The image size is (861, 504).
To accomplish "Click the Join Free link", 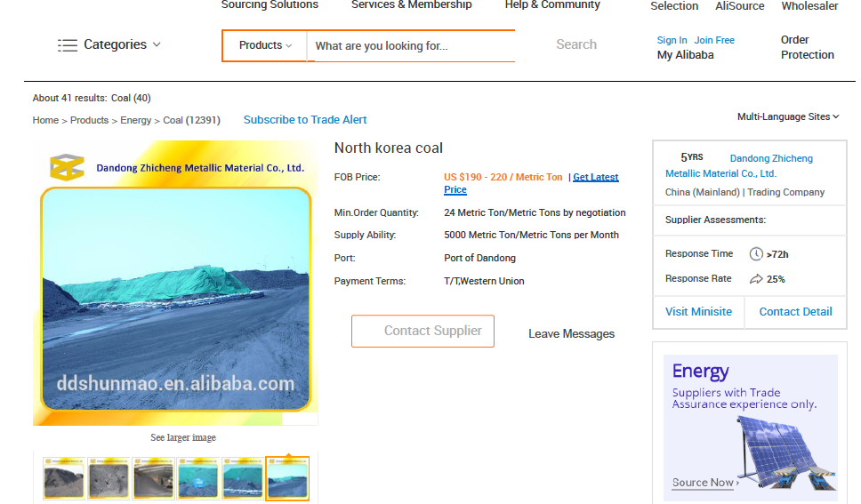I will (714, 40).
